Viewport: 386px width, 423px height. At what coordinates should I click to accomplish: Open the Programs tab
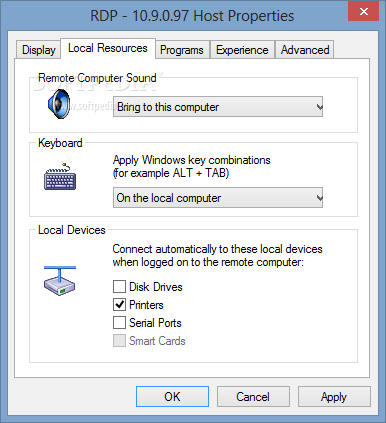pyautogui.click(x=182, y=50)
